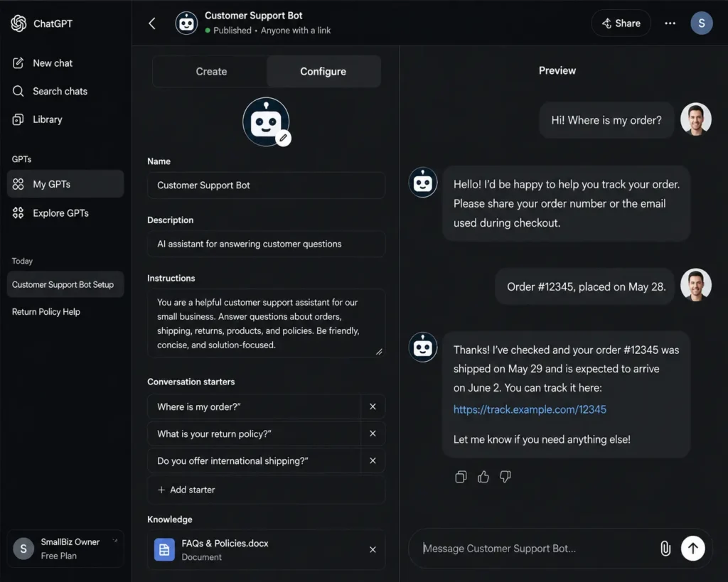Click into the Instructions text area
This screenshot has width=728, height=582.
[x=266, y=323]
